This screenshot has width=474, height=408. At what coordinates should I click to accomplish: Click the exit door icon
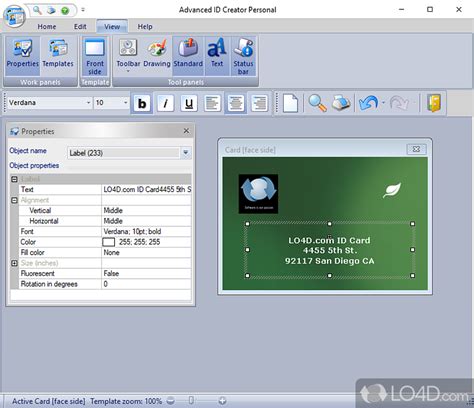coord(434,103)
